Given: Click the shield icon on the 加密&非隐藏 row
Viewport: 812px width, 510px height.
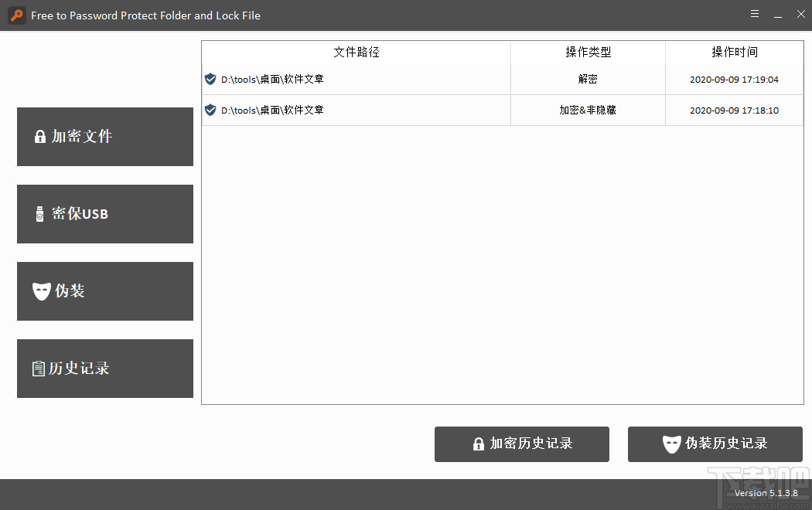Looking at the screenshot, I should tap(210, 110).
